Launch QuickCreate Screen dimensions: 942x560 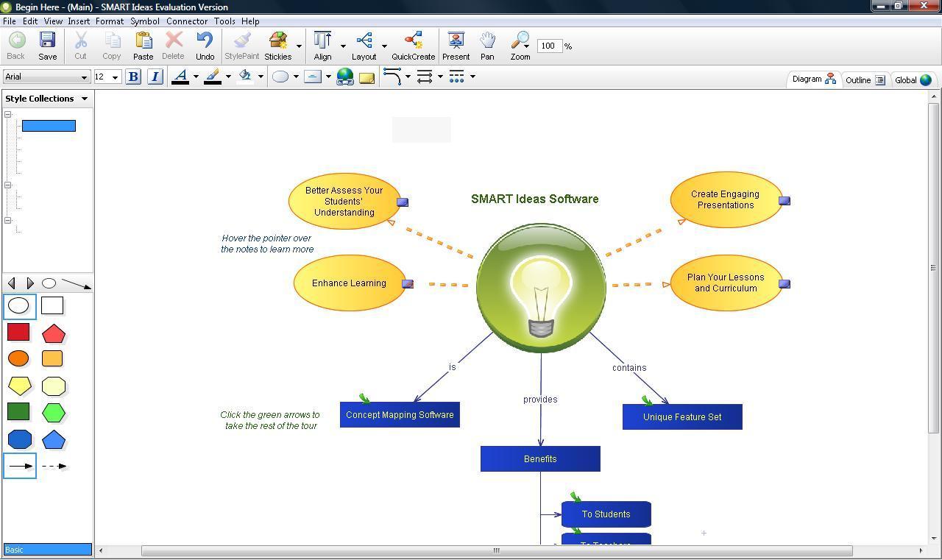click(413, 46)
